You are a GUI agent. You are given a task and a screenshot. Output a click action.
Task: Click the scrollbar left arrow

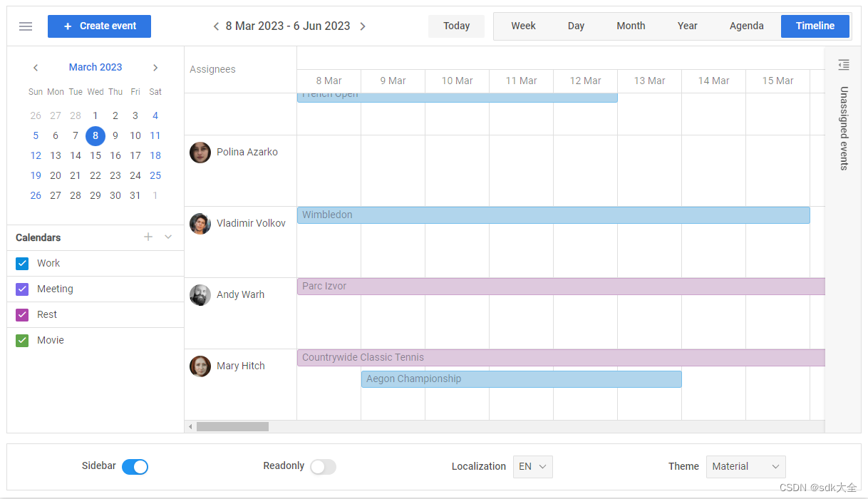(x=190, y=426)
